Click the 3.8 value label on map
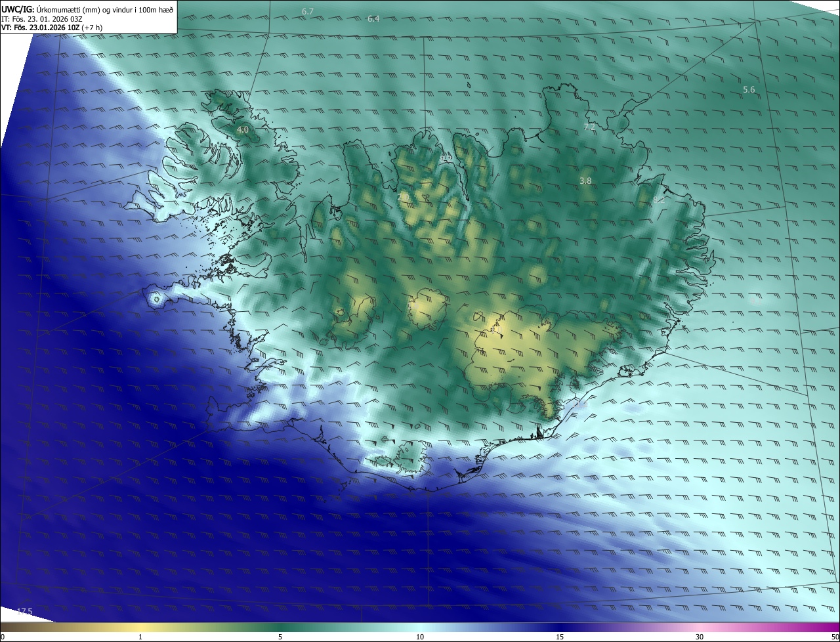The height and width of the screenshot is (642, 840). (586, 181)
